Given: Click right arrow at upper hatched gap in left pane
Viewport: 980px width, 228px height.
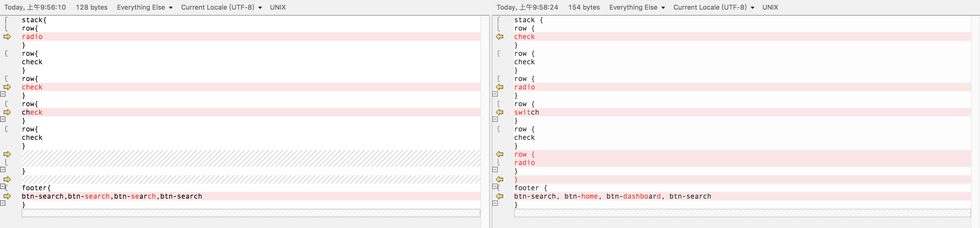Looking at the screenshot, I should click(7, 154).
